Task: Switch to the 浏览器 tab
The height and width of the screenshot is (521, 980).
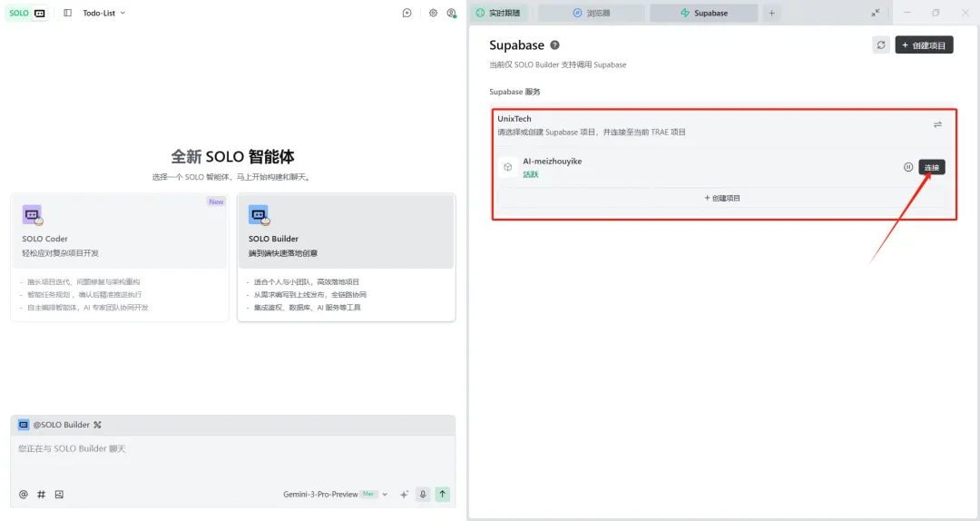Action: tap(592, 13)
